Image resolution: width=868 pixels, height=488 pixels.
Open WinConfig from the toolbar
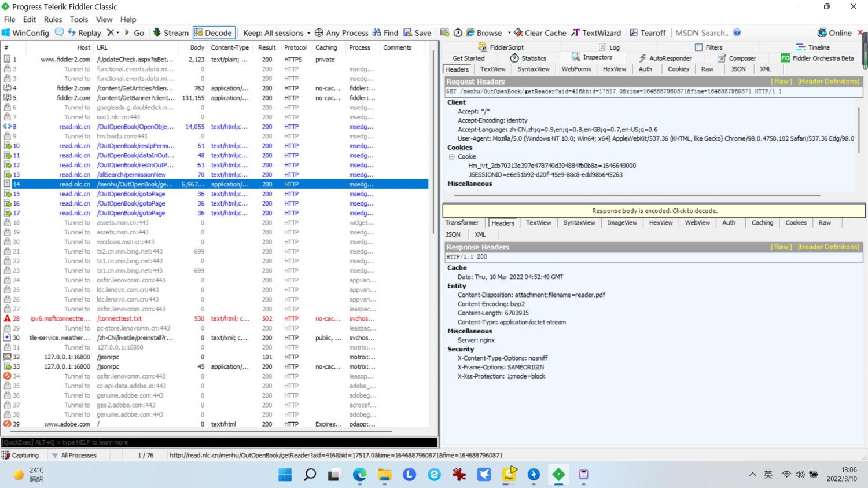25,33
